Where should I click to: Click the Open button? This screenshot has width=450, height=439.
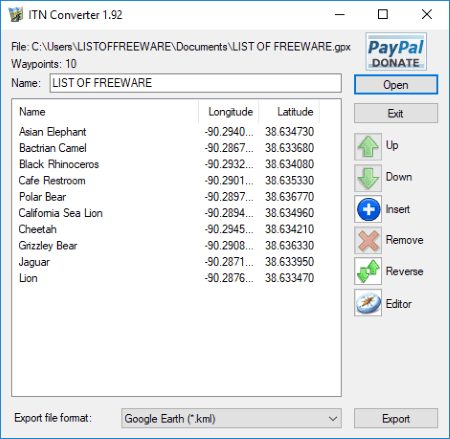point(396,85)
